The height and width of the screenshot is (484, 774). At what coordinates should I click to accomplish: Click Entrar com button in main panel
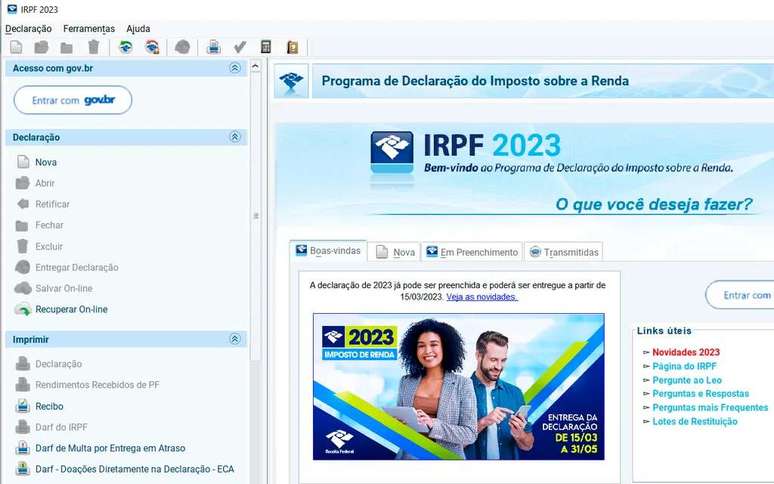pos(739,295)
